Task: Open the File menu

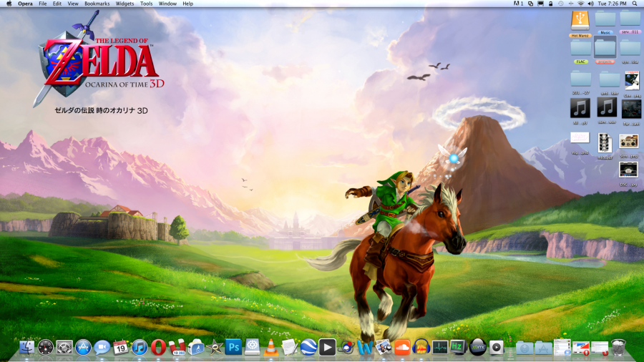Action: coord(43,4)
